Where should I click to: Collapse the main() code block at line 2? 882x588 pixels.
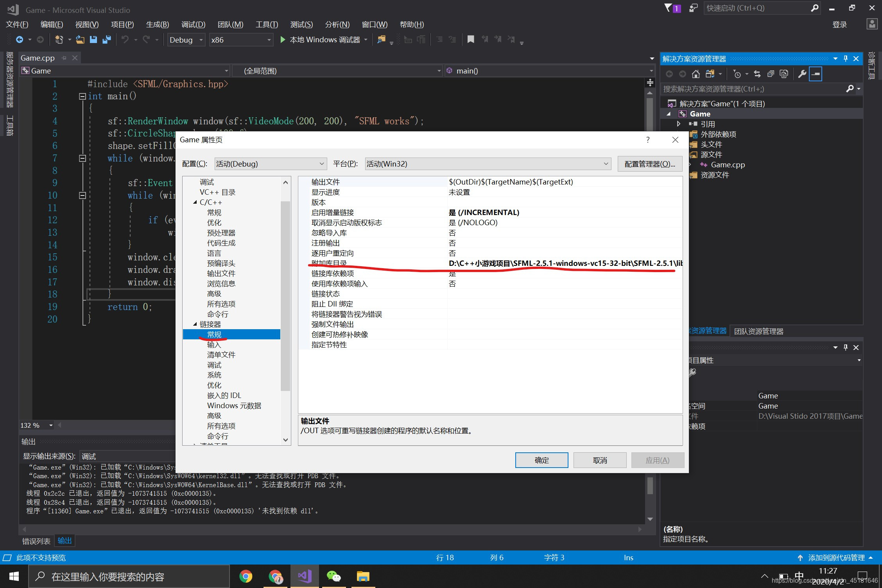[x=82, y=96]
